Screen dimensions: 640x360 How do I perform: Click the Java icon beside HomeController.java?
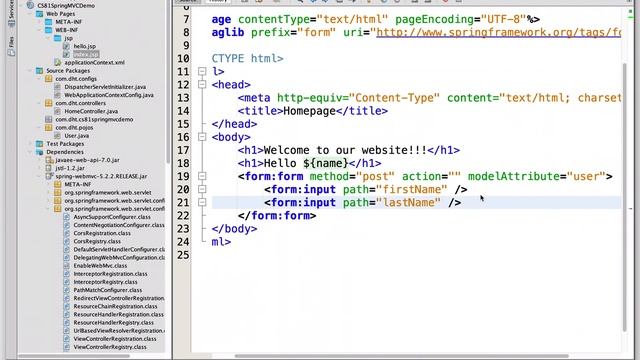coord(58,111)
